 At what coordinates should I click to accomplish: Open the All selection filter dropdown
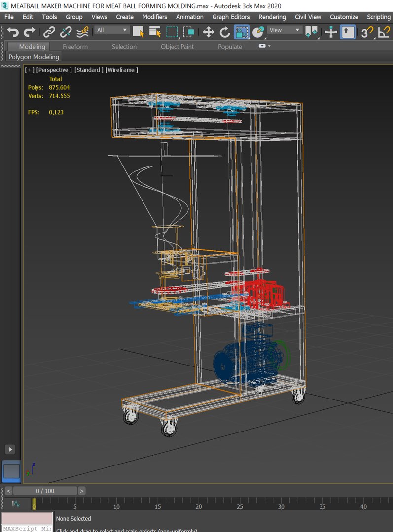click(112, 30)
